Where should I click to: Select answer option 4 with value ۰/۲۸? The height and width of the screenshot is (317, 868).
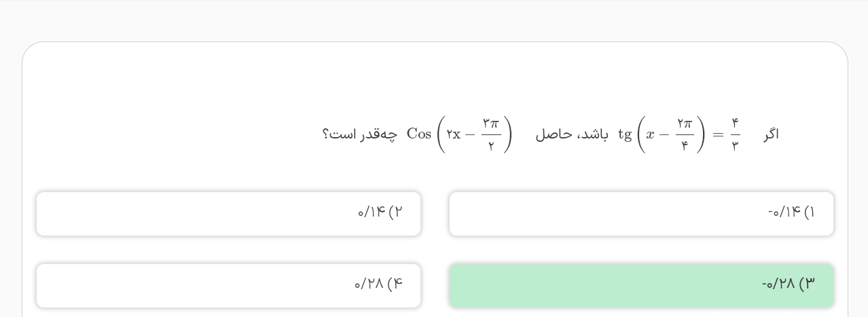228,286
